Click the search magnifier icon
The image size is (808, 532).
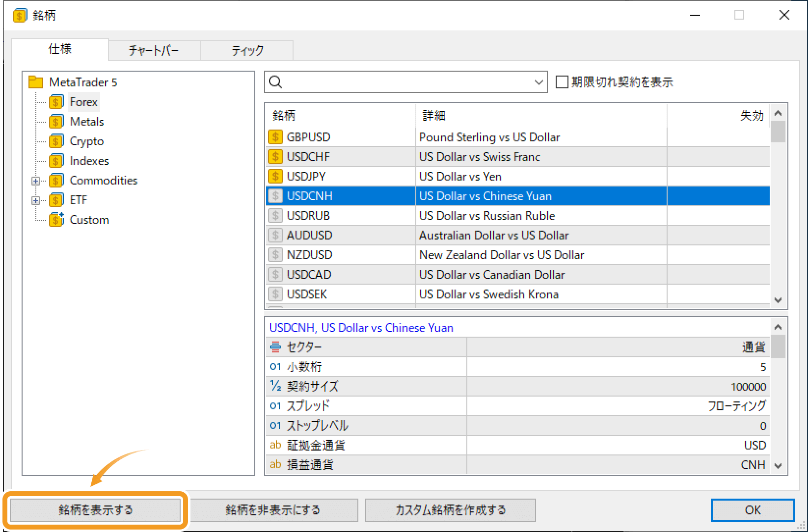tap(276, 82)
